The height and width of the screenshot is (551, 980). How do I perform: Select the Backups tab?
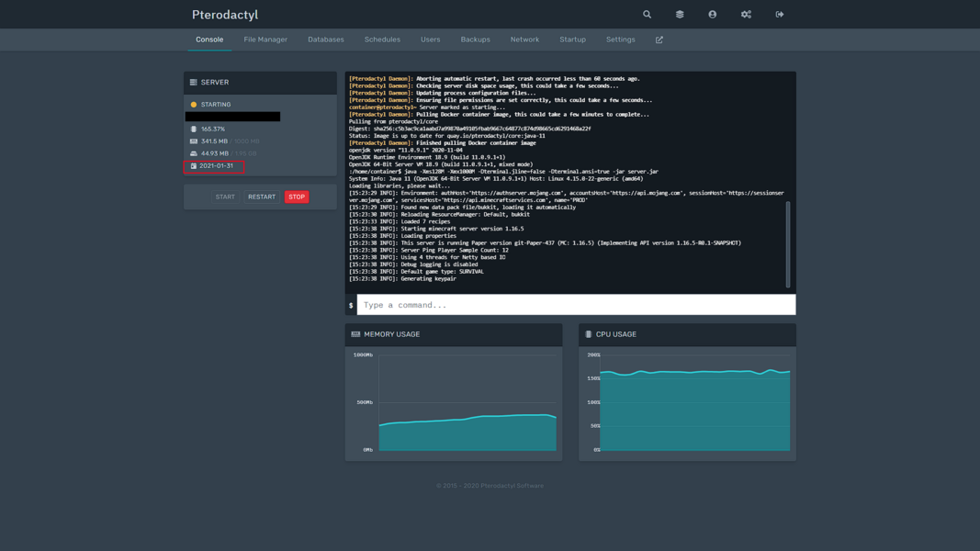[x=475, y=39]
